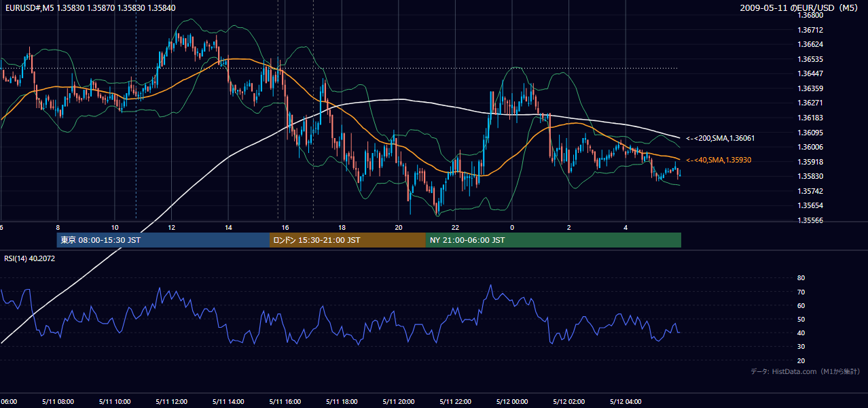Click hour marker 22 under the price chart
868x408 pixels.
pyautogui.click(x=456, y=227)
